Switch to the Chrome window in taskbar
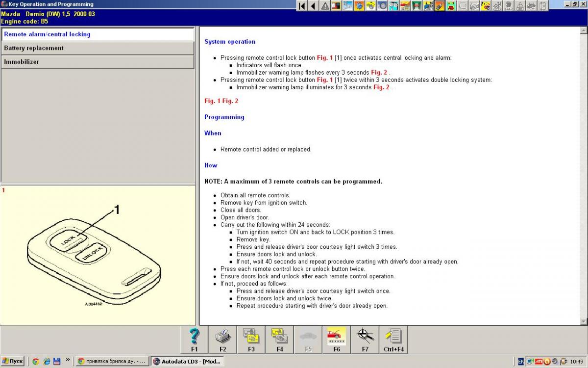This screenshot has width=588, height=368. coord(112,361)
